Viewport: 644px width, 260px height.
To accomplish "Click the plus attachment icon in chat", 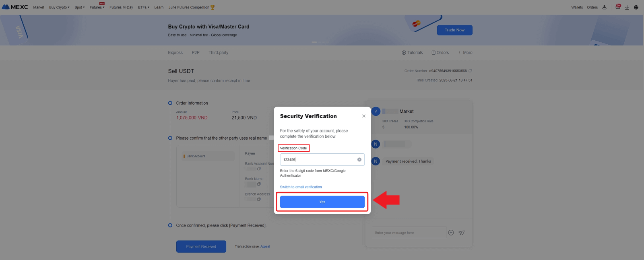I will click(x=451, y=233).
